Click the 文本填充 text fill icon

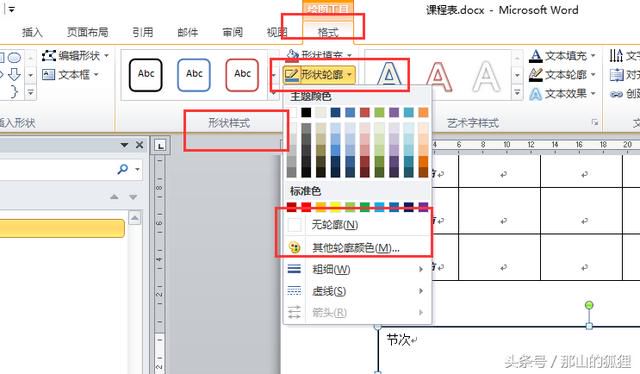536,56
